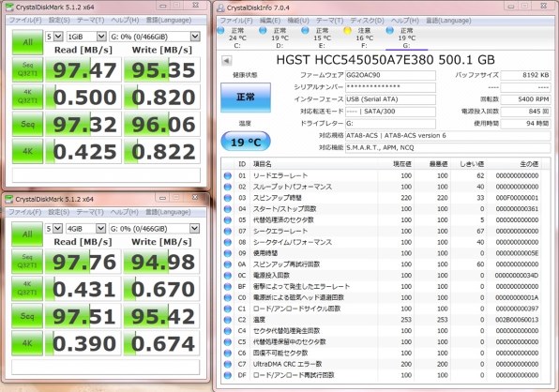
Task: Open the テーマ(T) menu in the top CrystalDiskMark window
Action: pos(90,21)
